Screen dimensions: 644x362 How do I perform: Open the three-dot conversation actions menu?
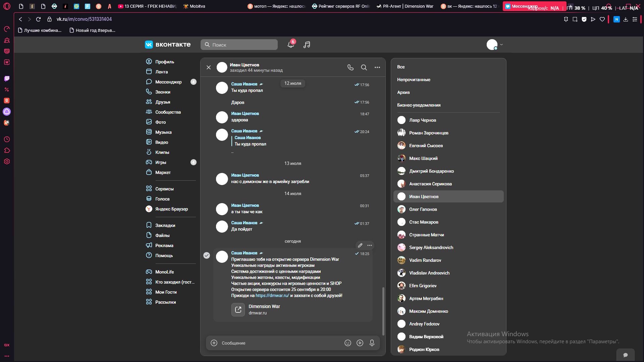[377, 67]
